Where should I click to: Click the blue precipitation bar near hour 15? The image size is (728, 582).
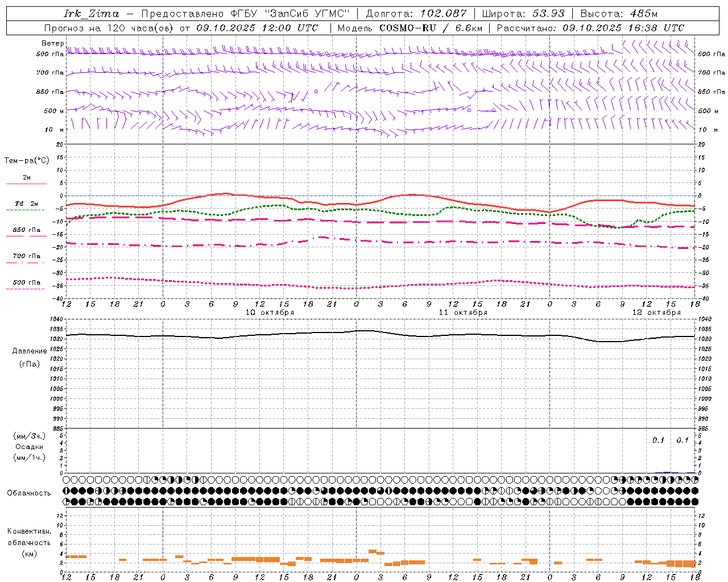[x=667, y=472]
